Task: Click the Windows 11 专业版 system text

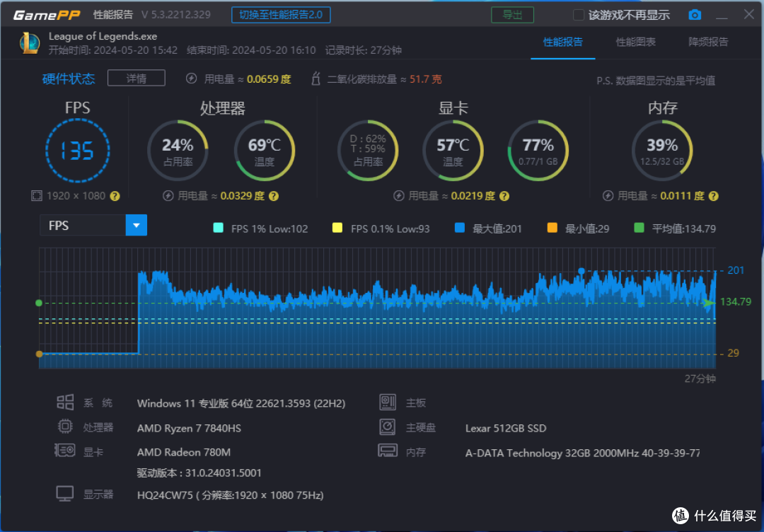Action: [241, 403]
